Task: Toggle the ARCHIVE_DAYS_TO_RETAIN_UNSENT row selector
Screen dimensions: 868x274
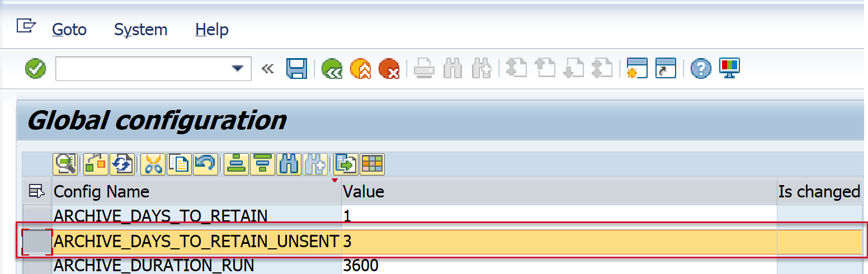Action: (36, 242)
